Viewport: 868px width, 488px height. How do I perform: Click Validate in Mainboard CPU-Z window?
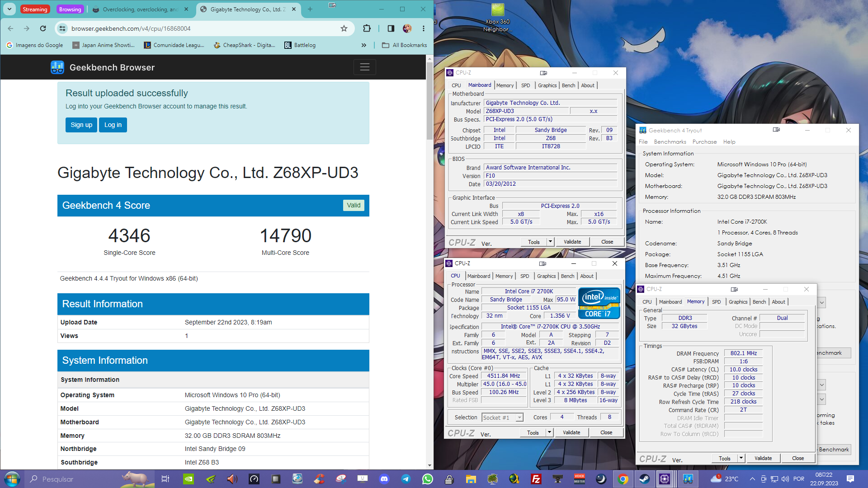(x=572, y=242)
